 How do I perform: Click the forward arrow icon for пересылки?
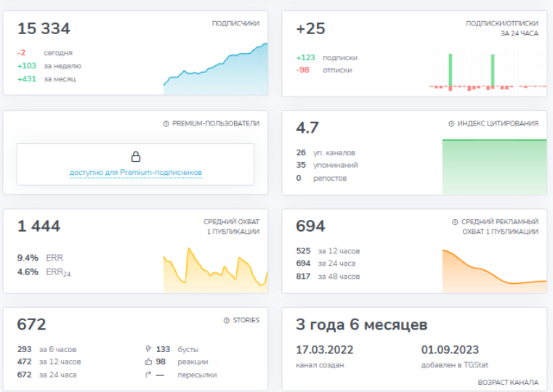pyautogui.click(x=148, y=375)
